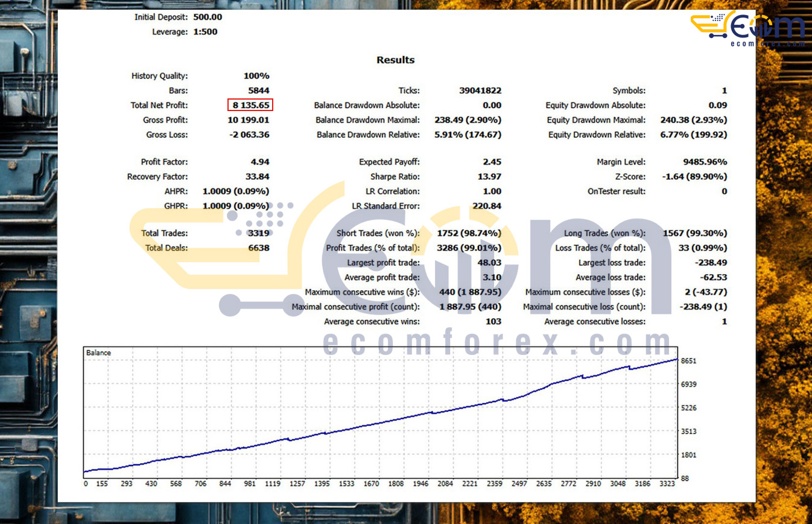Click the Balance label on the chart
The width and height of the screenshot is (812, 524).
pos(98,353)
